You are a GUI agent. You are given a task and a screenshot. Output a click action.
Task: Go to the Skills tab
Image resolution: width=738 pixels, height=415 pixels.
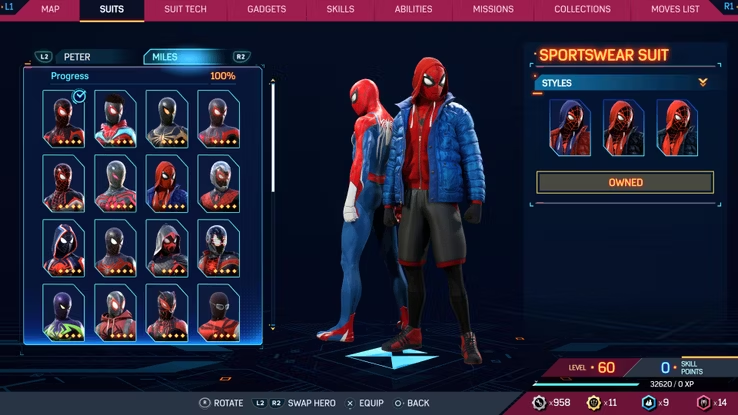(x=340, y=9)
